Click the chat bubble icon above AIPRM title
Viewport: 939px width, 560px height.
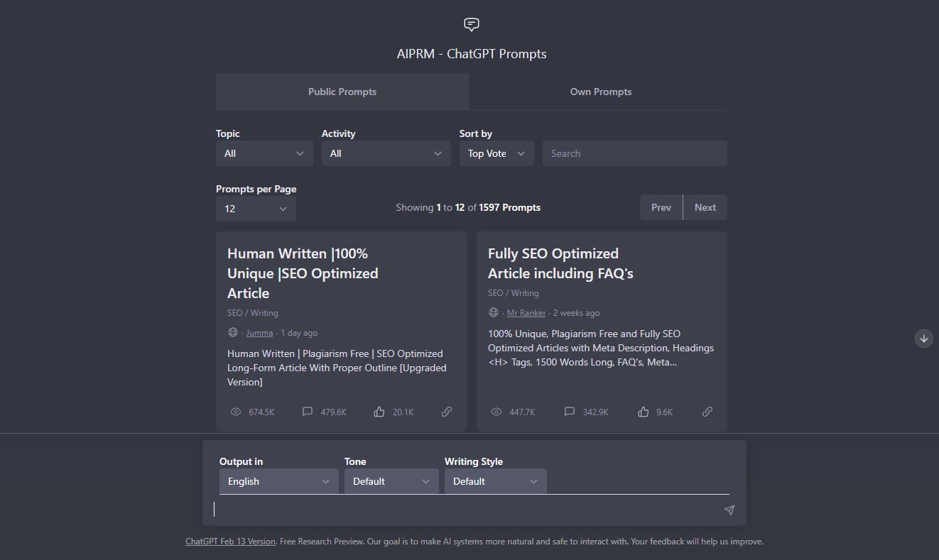472,25
